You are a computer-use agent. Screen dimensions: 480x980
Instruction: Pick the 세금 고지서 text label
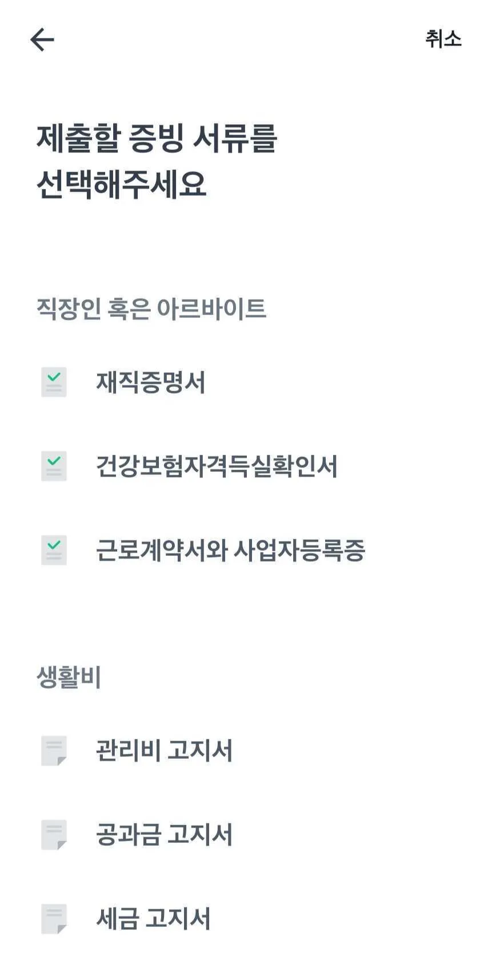pyautogui.click(x=153, y=918)
